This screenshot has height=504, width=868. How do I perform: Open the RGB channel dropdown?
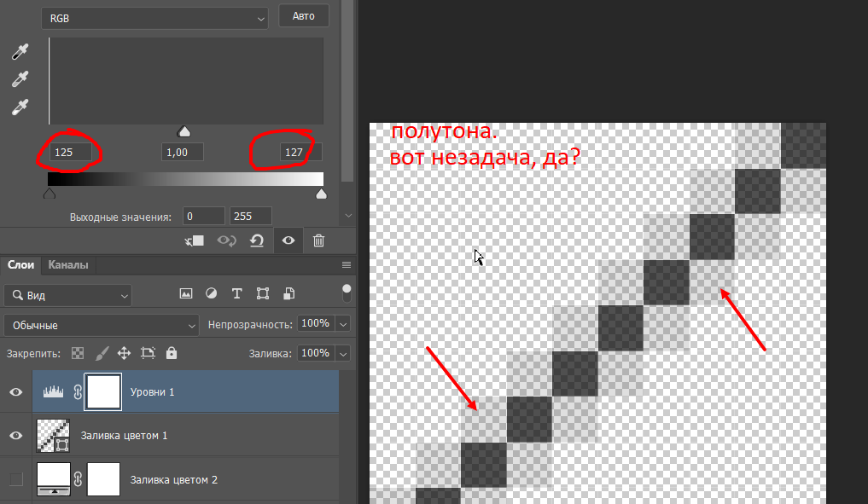(x=154, y=18)
